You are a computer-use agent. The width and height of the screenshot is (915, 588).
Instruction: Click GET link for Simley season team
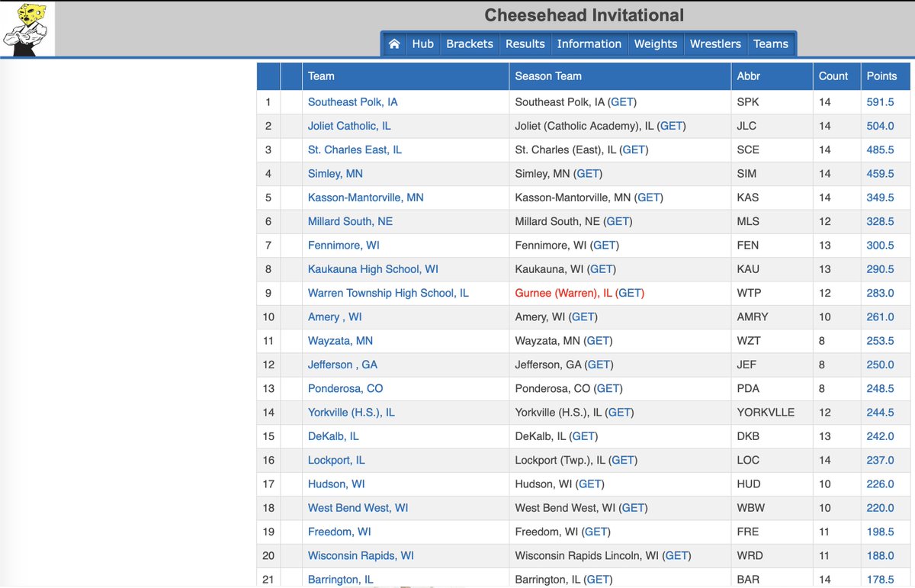588,174
